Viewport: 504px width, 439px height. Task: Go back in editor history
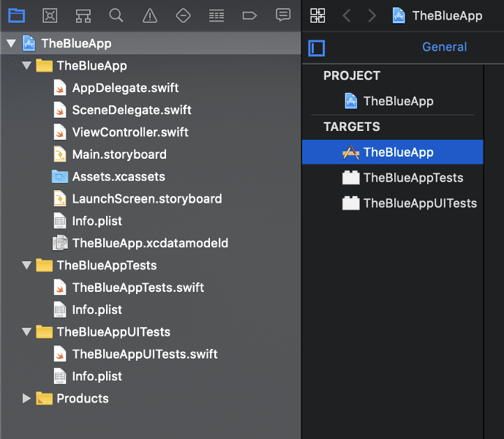tap(347, 15)
